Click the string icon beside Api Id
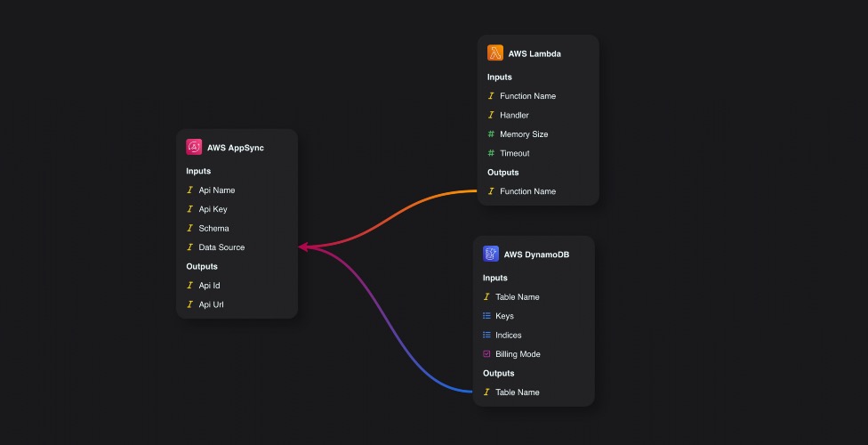This screenshot has height=445, width=868. [x=190, y=286]
